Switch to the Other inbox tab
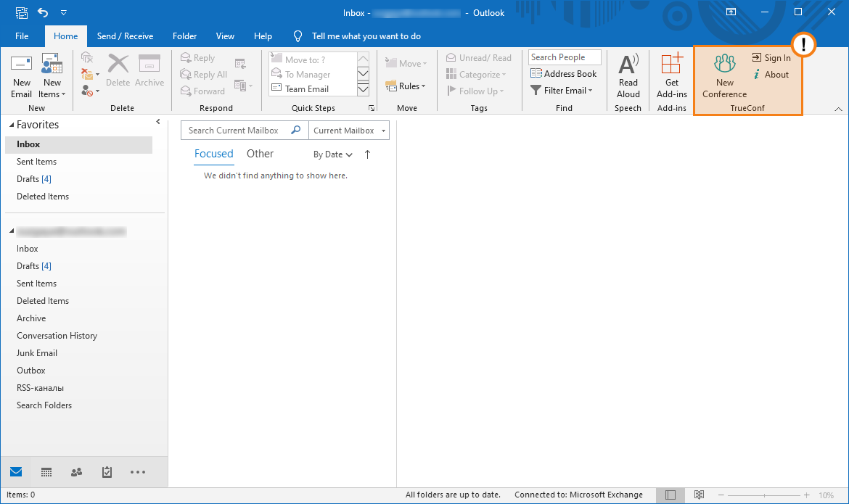 (260, 154)
